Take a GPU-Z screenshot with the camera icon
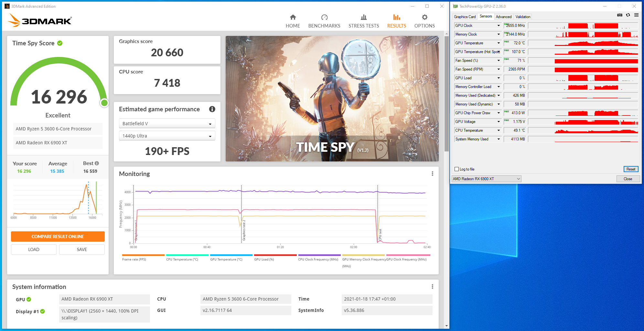Screen dimensions: 644x331 coord(619,15)
